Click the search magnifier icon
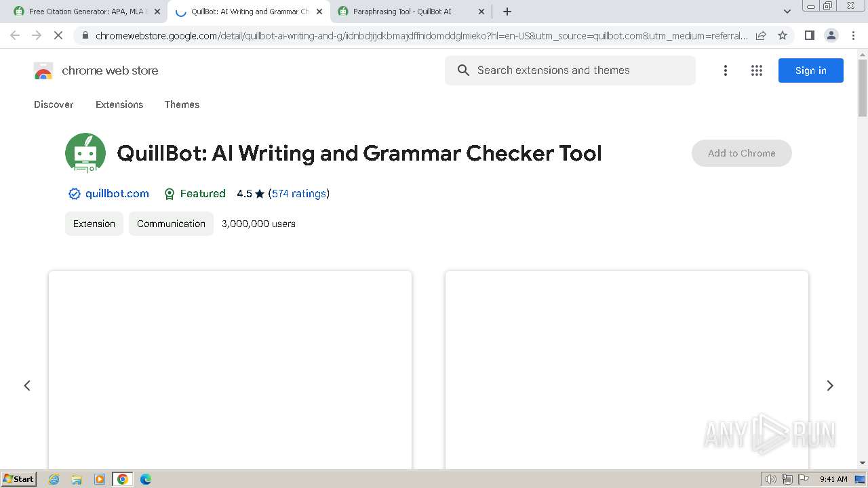868x488 pixels. point(463,70)
